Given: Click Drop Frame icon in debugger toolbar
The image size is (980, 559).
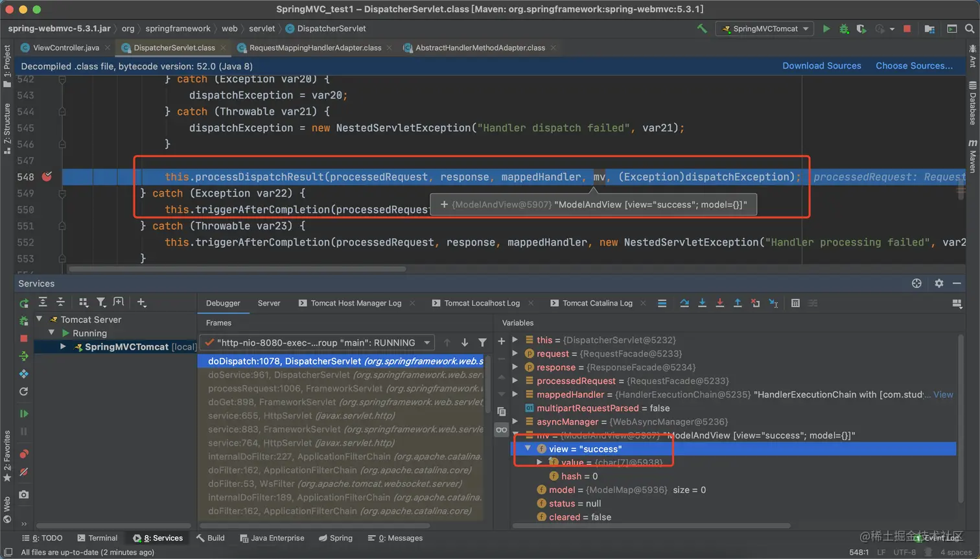Looking at the screenshot, I should pos(755,303).
